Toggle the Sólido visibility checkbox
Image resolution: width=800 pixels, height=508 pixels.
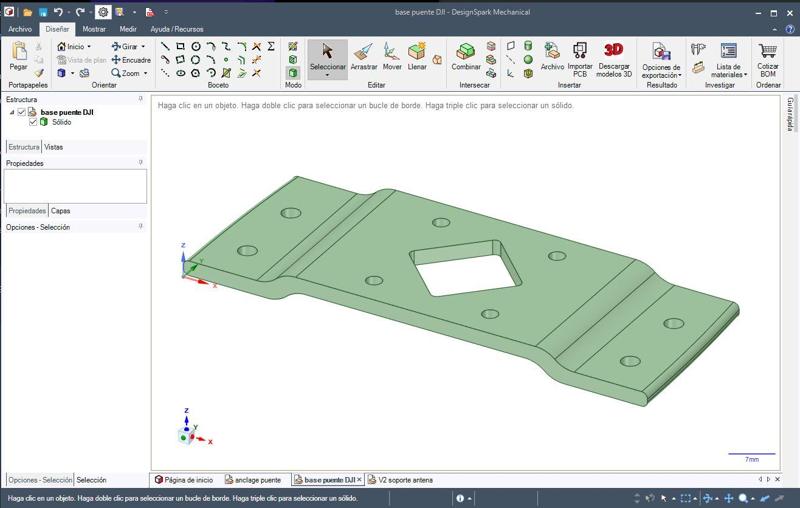point(33,122)
